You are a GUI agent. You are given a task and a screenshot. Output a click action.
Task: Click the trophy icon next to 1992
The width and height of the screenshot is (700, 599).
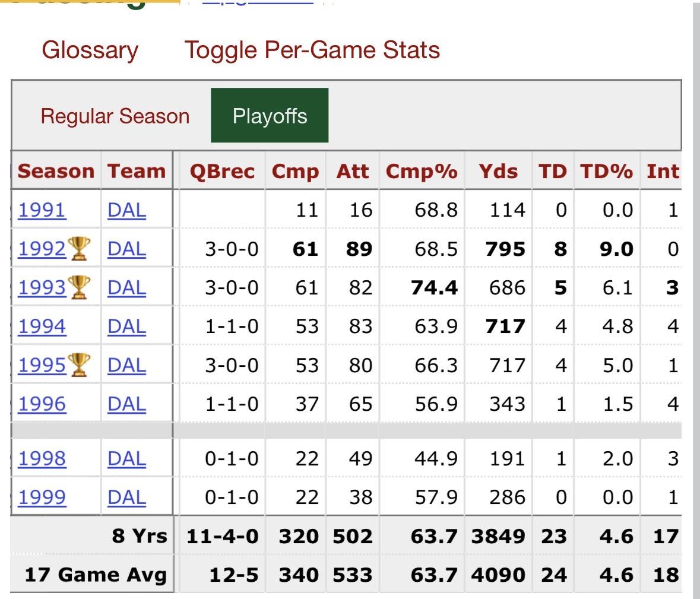tap(79, 248)
